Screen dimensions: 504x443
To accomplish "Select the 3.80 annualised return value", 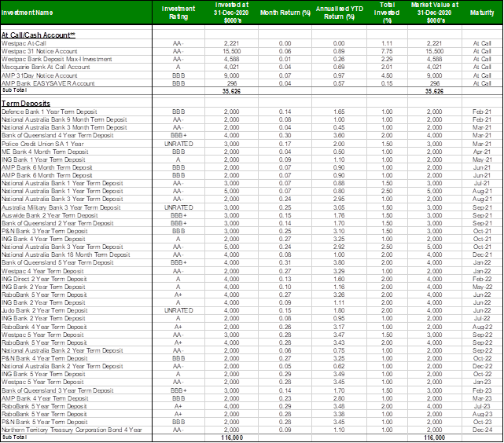I will (x=339, y=262).
